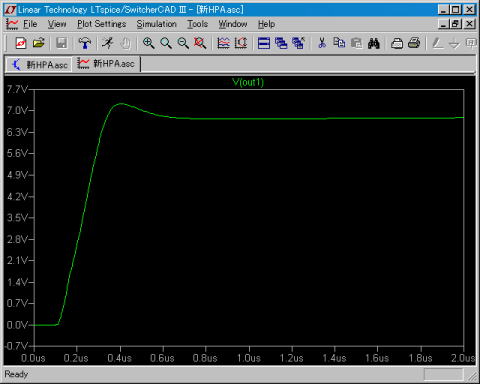Switch to the schematic 新HPA.asc tab

click(39, 64)
